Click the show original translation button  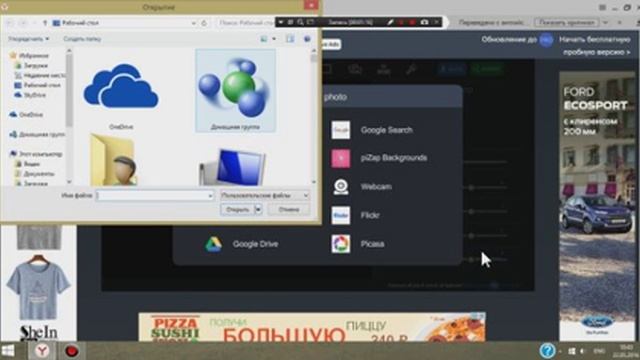567,22
